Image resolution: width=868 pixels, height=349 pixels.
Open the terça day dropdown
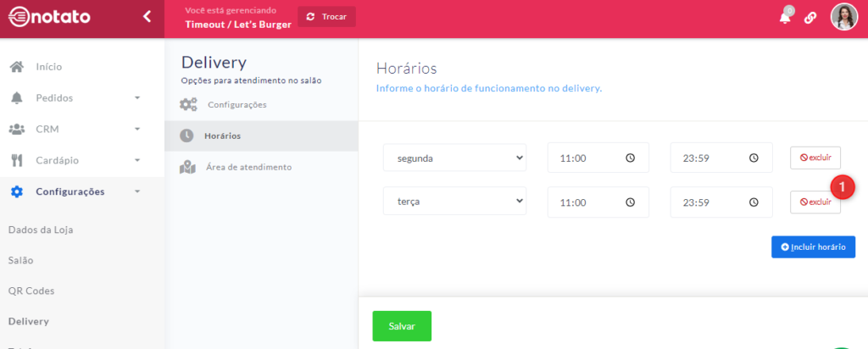[x=454, y=202]
